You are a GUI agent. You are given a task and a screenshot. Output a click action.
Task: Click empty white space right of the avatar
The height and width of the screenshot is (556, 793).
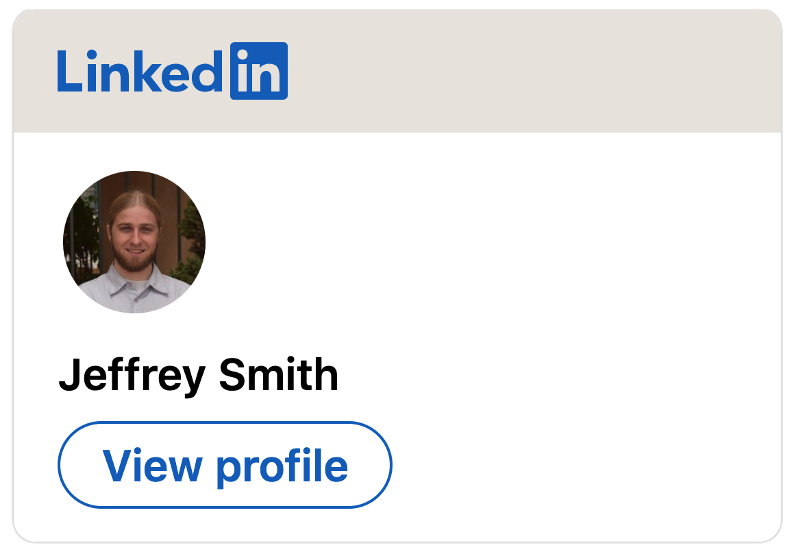pyautogui.click(x=480, y=242)
